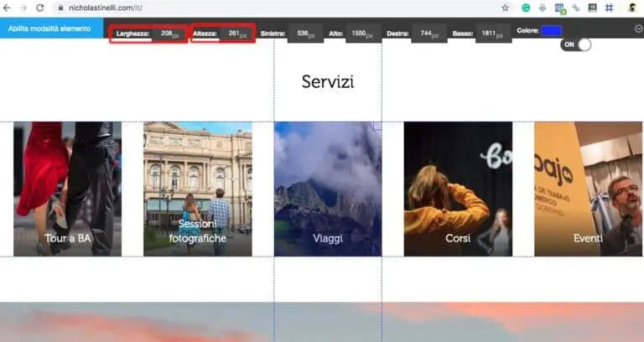Viewport: 644px width, 342px height.
Task: Edit the Destra pixel value 744
Action: (x=429, y=34)
